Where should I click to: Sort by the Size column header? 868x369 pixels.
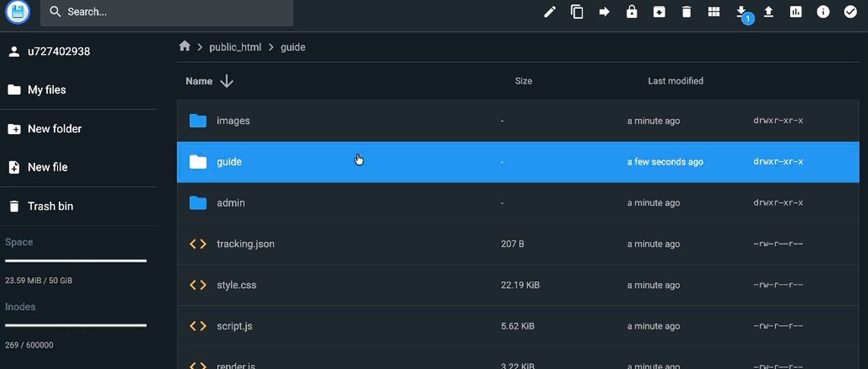pyautogui.click(x=523, y=81)
